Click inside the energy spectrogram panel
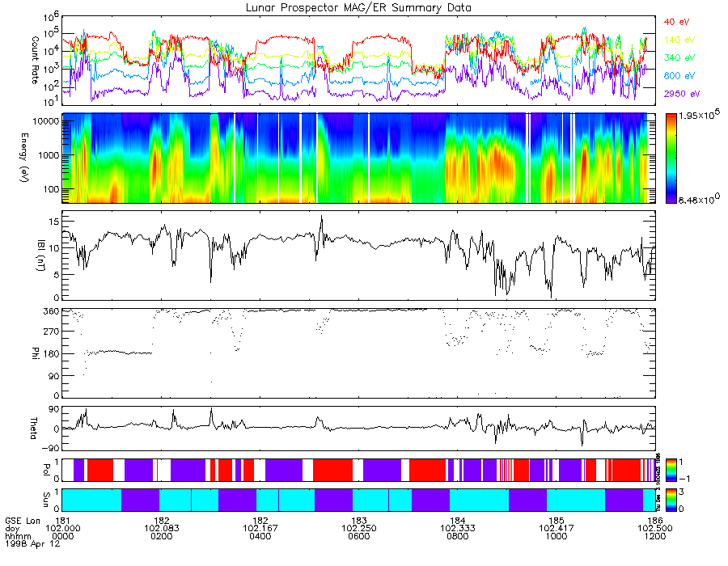Viewport: 728px width, 566px height. click(x=358, y=158)
